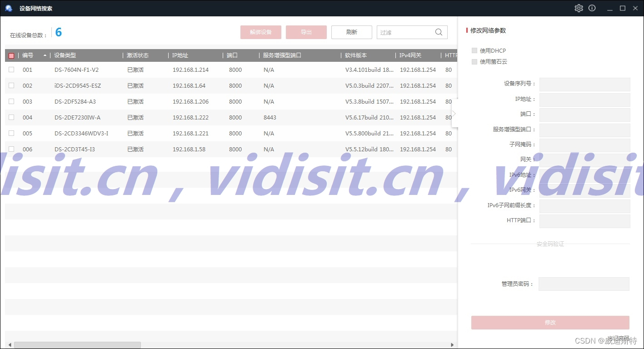Click the app logo icon in title bar

tap(9, 8)
